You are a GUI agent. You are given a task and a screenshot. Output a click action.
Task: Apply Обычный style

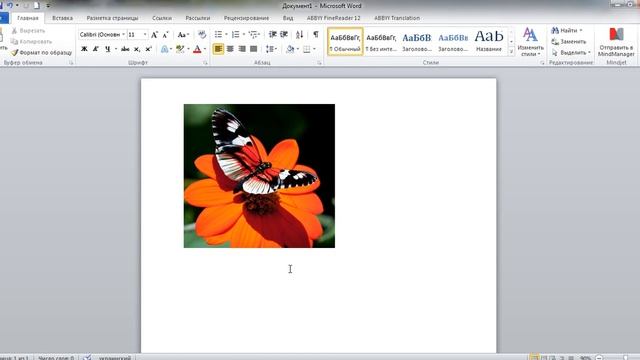(x=345, y=42)
